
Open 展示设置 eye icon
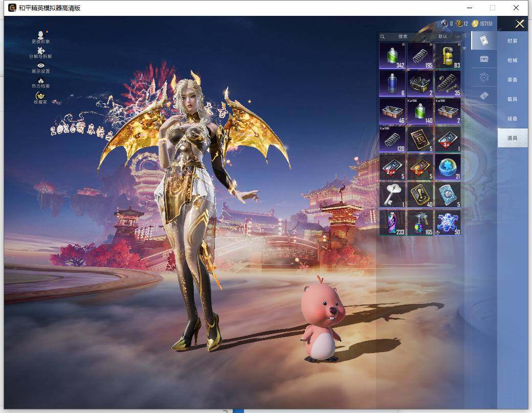point(41,68)
